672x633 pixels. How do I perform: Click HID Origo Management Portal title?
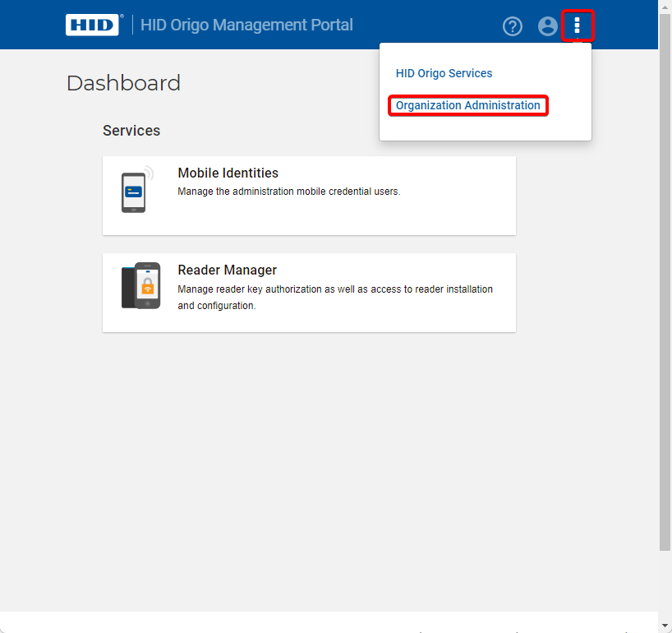point(246,25)
